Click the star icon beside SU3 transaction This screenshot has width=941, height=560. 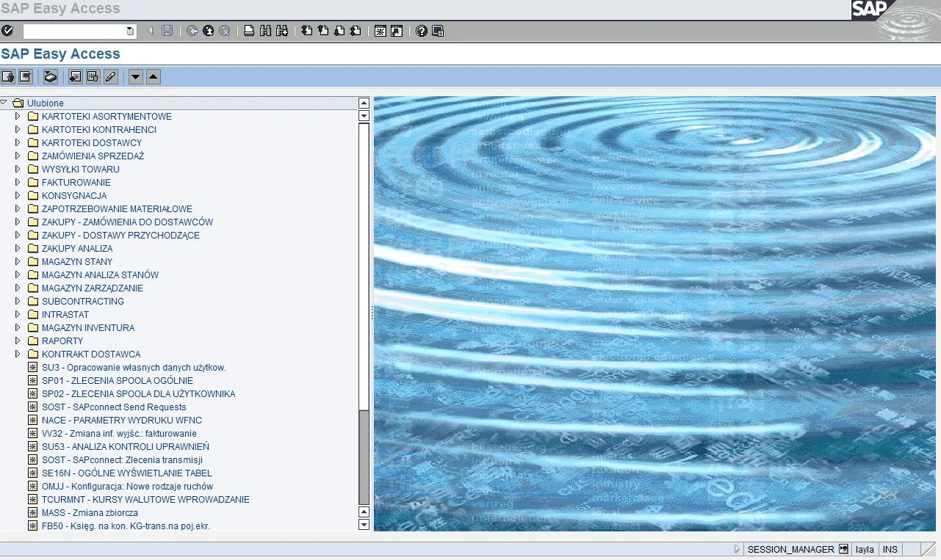(x=32, y=367)
